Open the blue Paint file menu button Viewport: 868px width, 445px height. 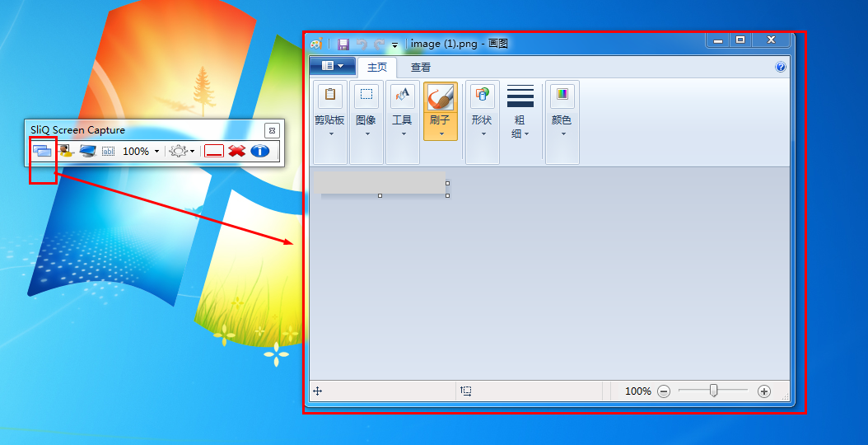tap(332, 66)
